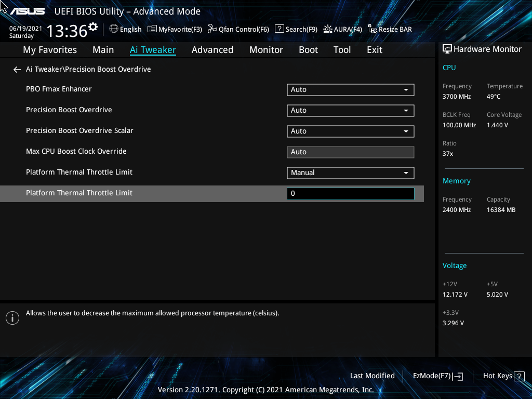
Task: Click the Resize BAR icon
Action: click(x=389, y=29)
